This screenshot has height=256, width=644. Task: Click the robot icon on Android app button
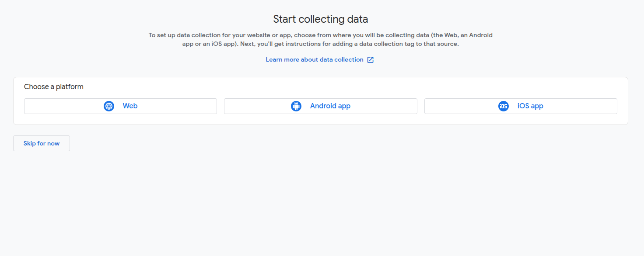click(296, 106)
